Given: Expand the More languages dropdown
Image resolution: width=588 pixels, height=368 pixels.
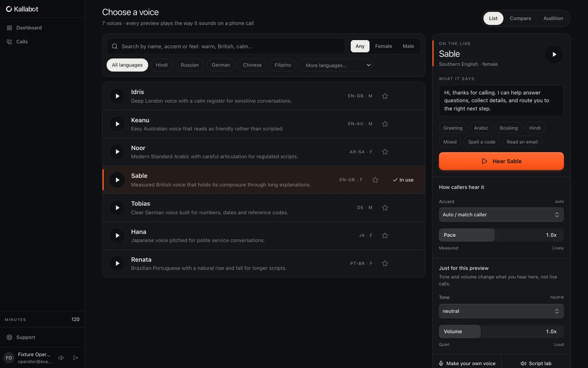Looking at the screenshot, I should click(x=336, y=65).
